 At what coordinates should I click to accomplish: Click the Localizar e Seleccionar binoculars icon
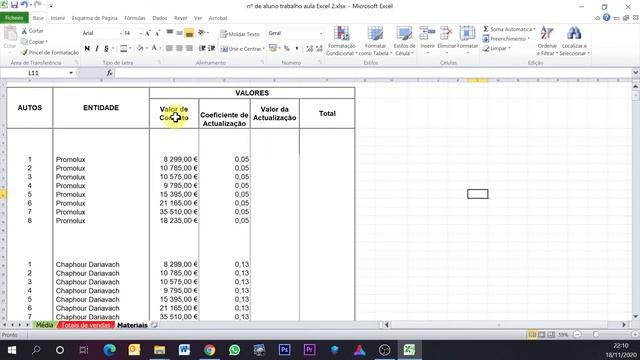pos(574,33)
